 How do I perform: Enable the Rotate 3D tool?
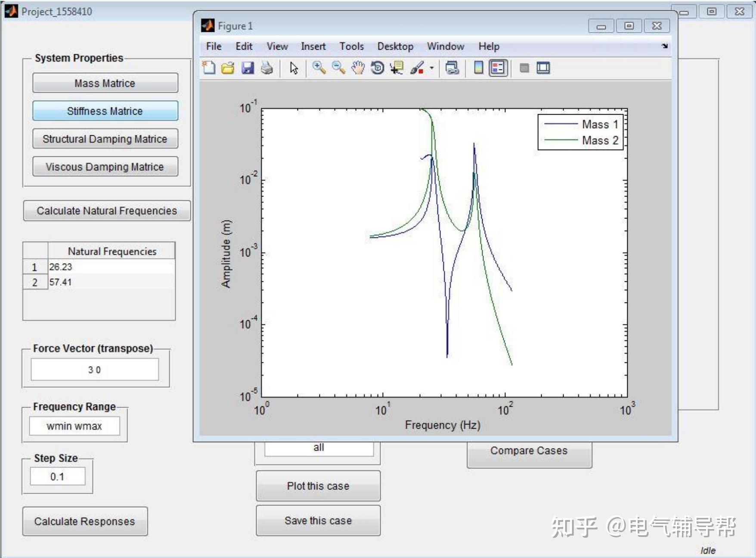tap(377, 68)
